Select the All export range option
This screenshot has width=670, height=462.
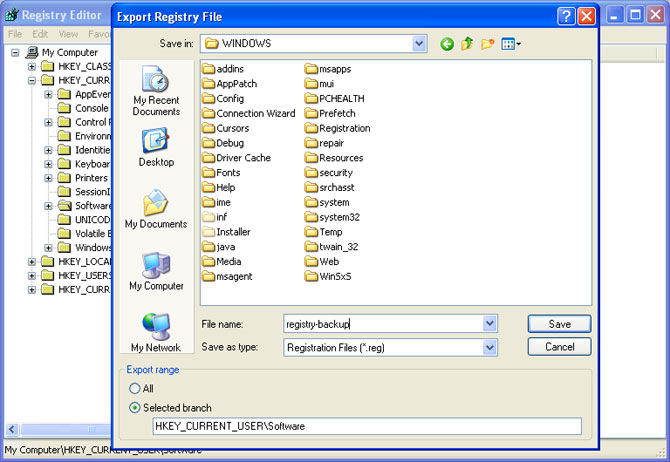point(135,388)
